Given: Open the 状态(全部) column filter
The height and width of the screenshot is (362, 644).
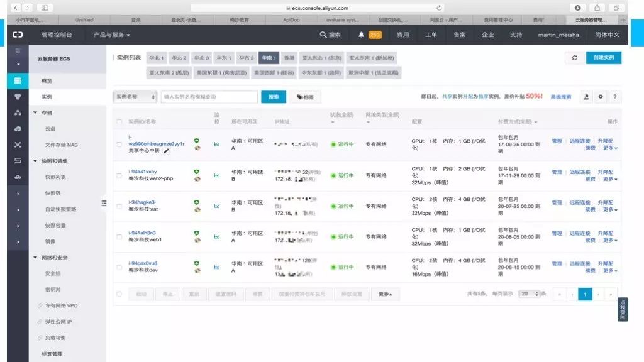Looking at the screenshot, I should tap(341, 118).
